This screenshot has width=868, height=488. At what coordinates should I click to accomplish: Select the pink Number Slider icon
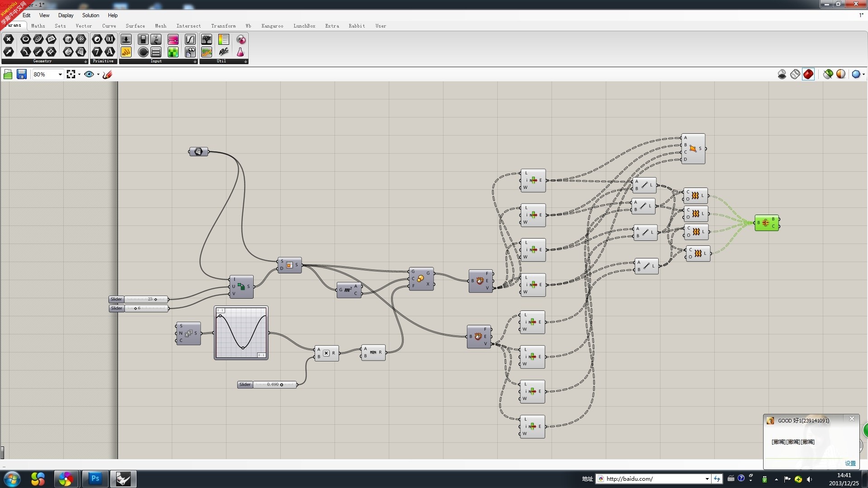point(173,39)
